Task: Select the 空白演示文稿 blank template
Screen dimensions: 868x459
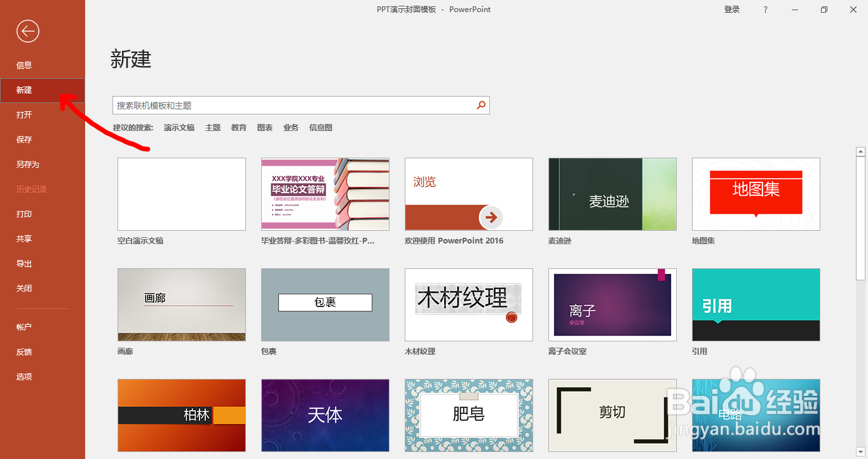Action: pos(182,194)
